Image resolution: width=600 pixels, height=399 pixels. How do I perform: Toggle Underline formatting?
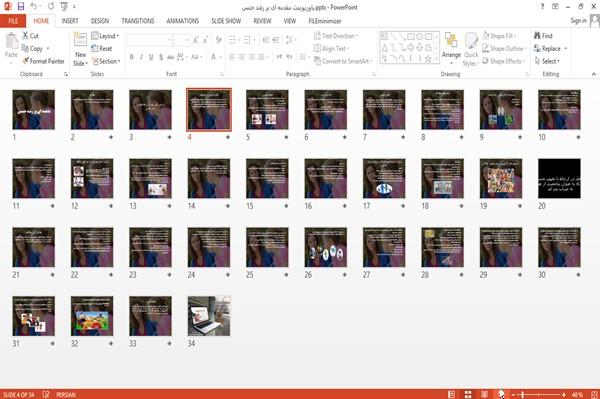(x=151, y=57)
